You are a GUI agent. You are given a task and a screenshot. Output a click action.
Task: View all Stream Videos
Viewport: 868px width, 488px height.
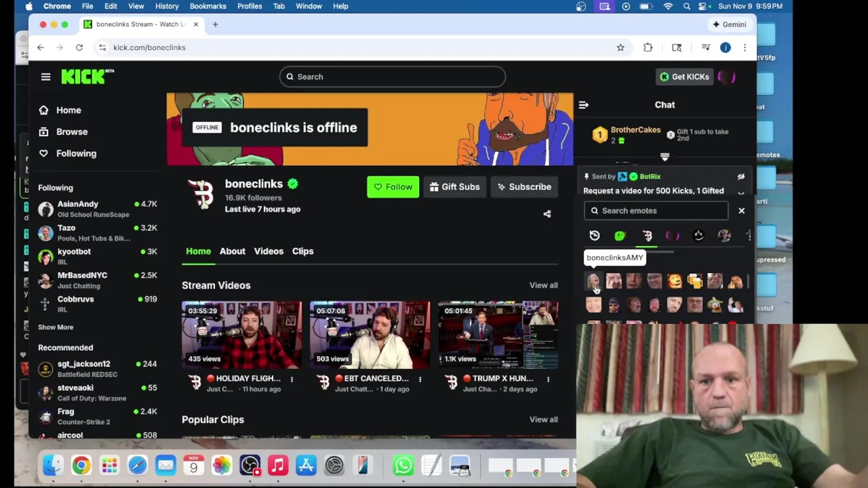pyautogui.click(x=543, y=285)
